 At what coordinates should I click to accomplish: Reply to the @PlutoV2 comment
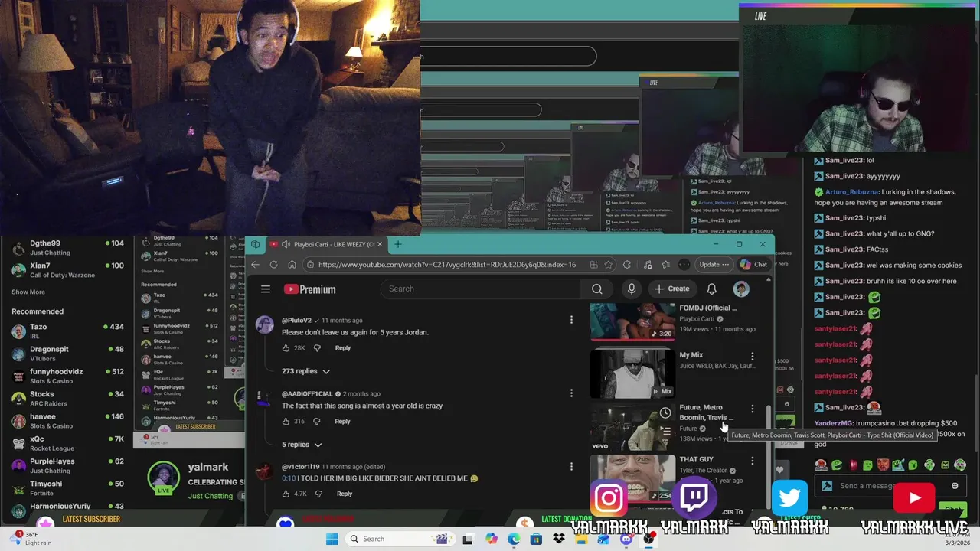[x=342, y=348]
